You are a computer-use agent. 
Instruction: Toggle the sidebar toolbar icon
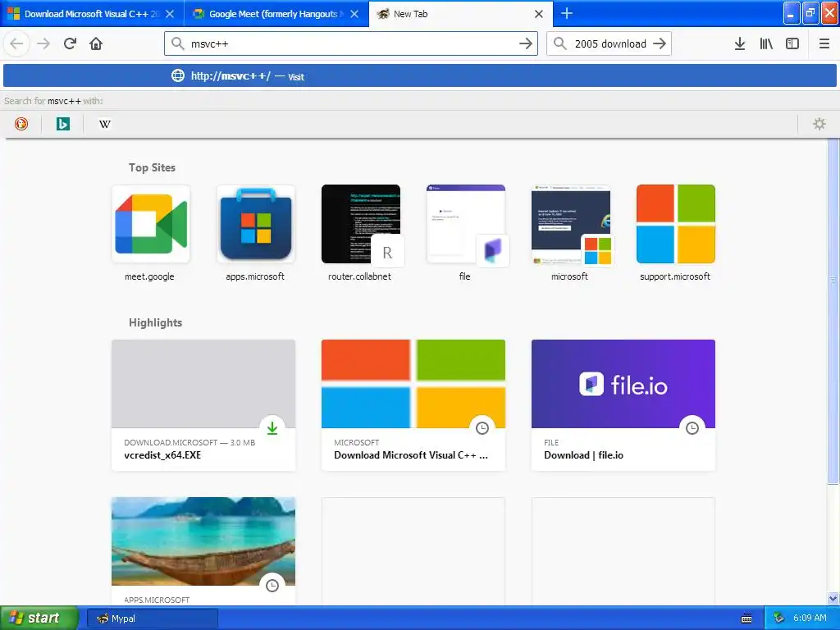pos(792,43)
